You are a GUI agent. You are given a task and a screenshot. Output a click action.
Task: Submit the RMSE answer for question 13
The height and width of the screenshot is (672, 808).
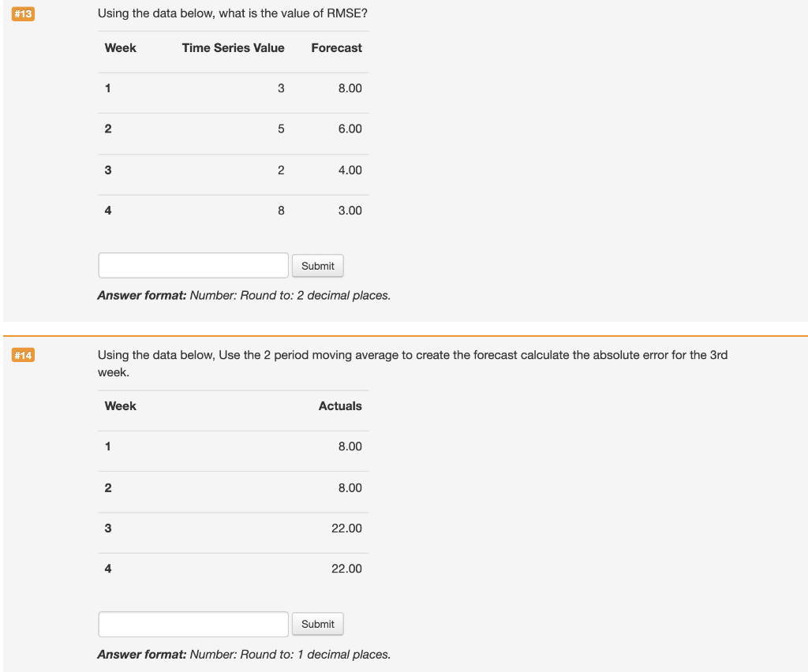click(x=317, y=265)
